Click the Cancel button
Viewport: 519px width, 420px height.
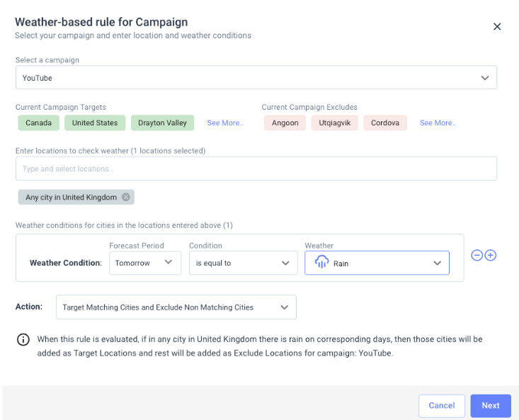click(x=442, y=406)
